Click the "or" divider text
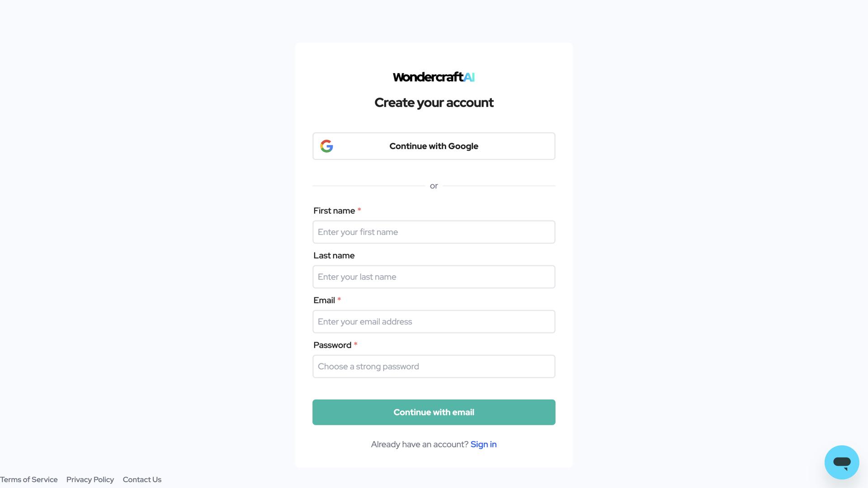The height and width of the screenshot is (488, 868). pyautogui.click(x=434, y=186)
